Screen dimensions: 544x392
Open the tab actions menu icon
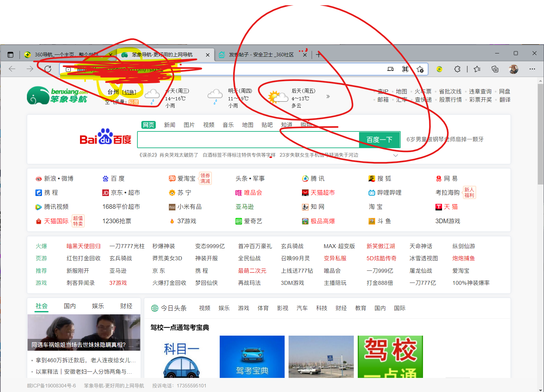pos(10,55)
